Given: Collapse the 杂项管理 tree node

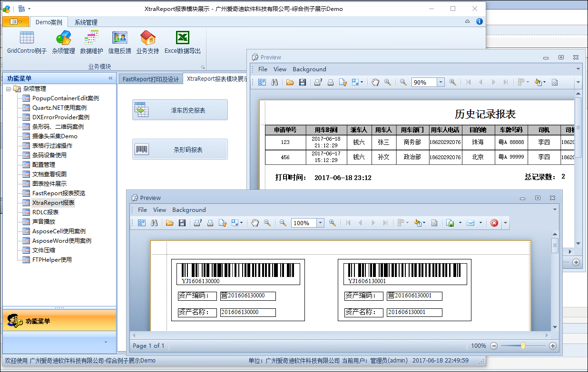Looking at the screenshot, I should point(9,89).
